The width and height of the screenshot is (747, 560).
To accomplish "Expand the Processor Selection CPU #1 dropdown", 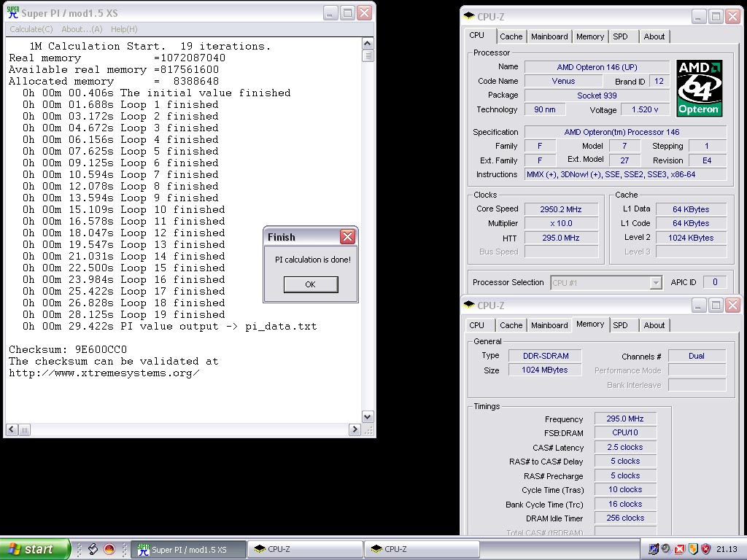I will tap(656, 283).
